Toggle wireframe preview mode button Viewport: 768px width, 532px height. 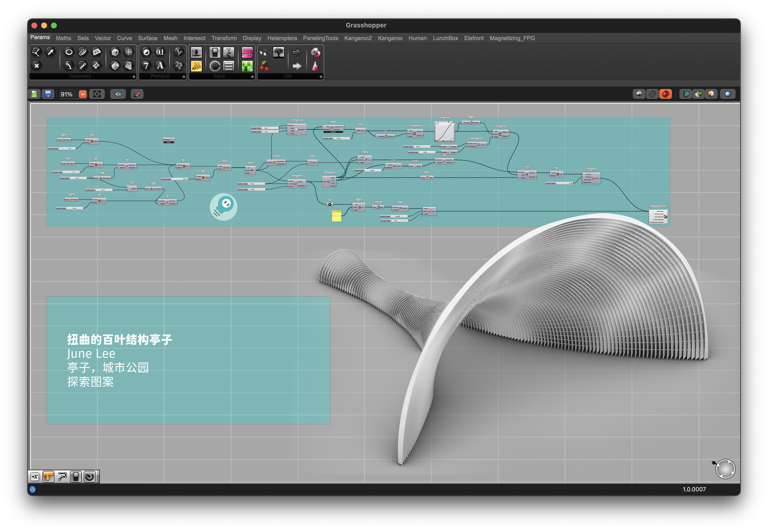(652, 94)
